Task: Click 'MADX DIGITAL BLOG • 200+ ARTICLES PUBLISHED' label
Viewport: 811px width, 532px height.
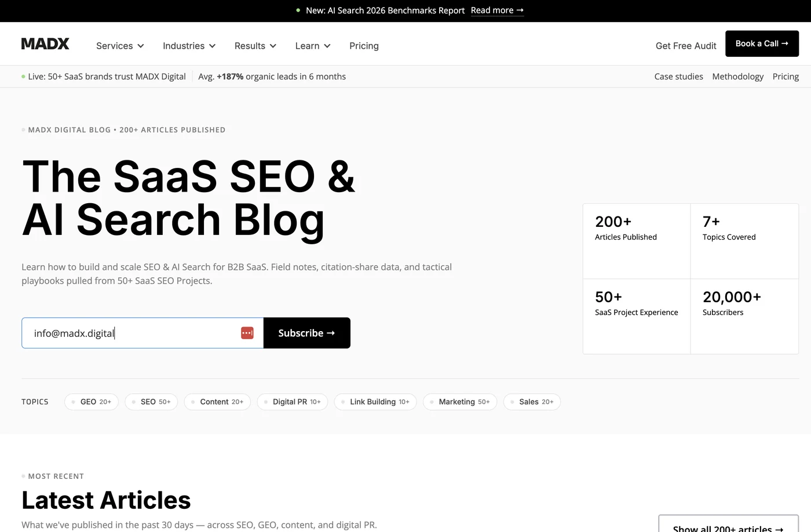Action: pos(127,130)
